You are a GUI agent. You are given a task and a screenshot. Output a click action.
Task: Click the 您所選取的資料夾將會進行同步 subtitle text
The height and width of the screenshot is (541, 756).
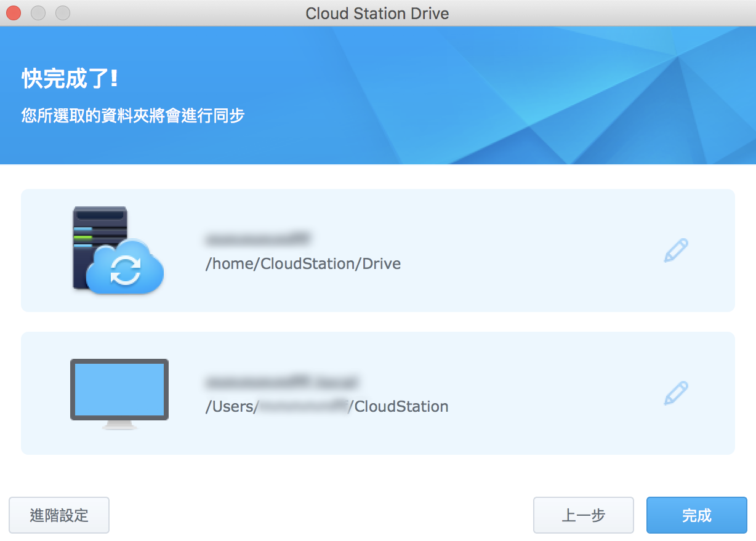click(133, 115)
